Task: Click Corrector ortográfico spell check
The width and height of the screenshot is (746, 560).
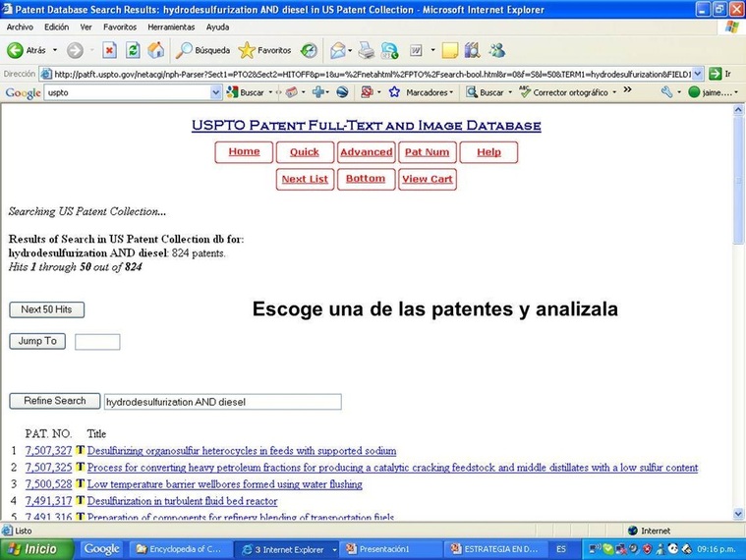Action: click(563, 92)
